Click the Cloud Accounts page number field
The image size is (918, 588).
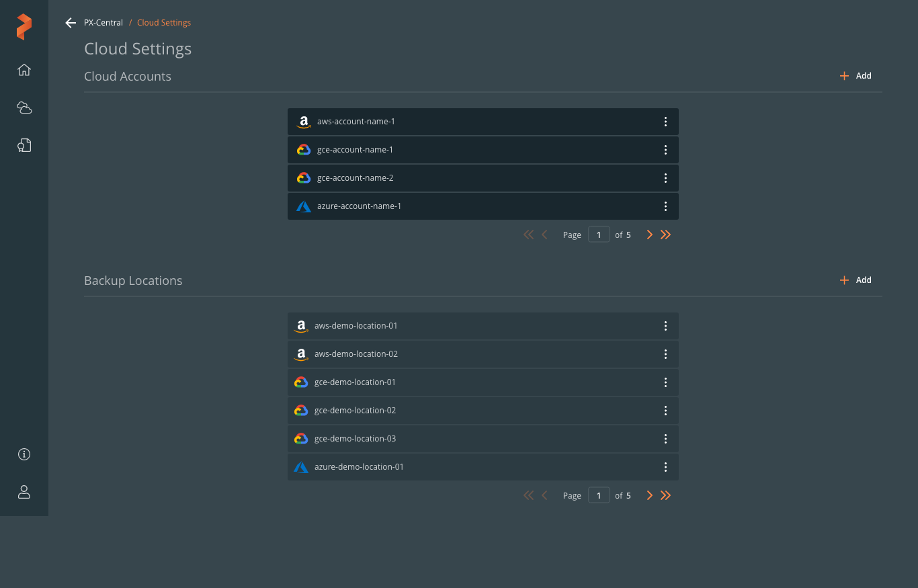[599, 235]
